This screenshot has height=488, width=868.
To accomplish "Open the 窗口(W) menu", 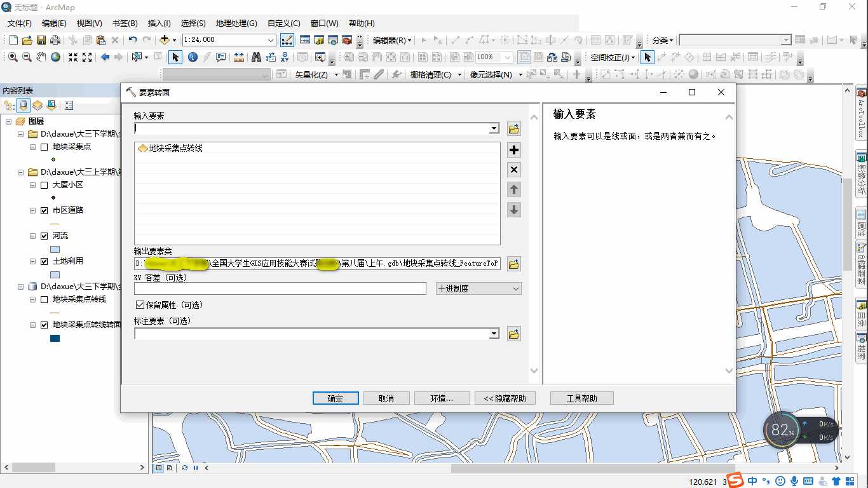I will 325,23.
